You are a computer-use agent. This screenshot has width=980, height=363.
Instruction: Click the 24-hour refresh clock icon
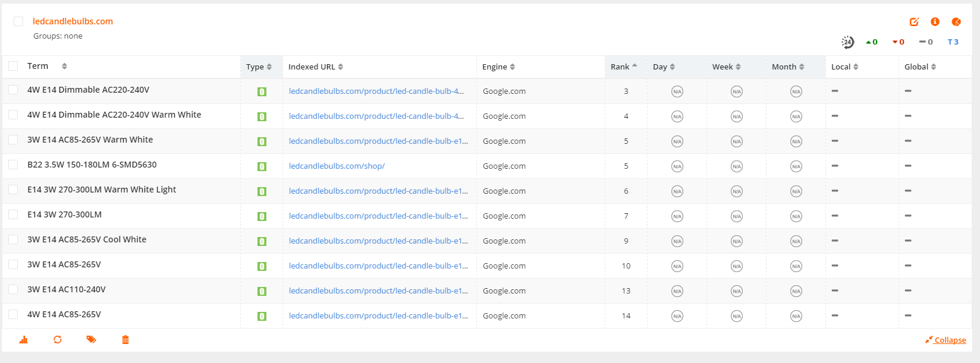[847, 42]
